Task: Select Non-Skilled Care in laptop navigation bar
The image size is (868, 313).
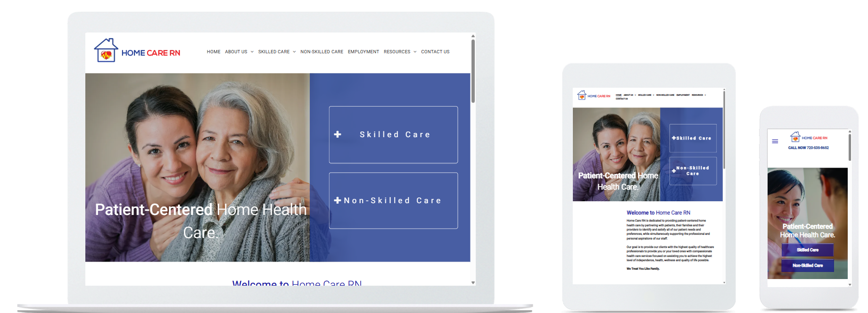Action: (x=322, y=52)
